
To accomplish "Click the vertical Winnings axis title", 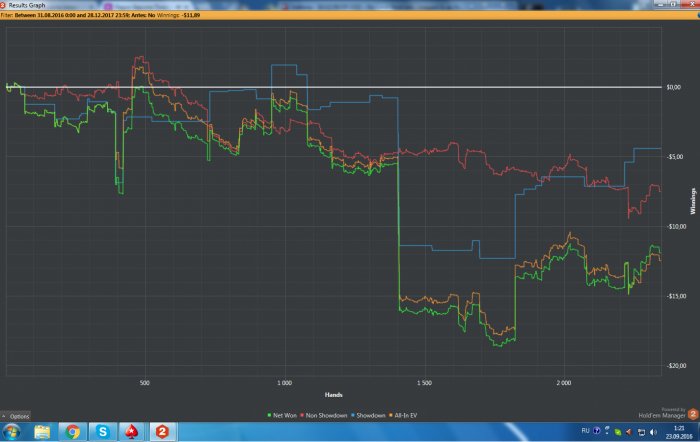I will click(693, 201).
